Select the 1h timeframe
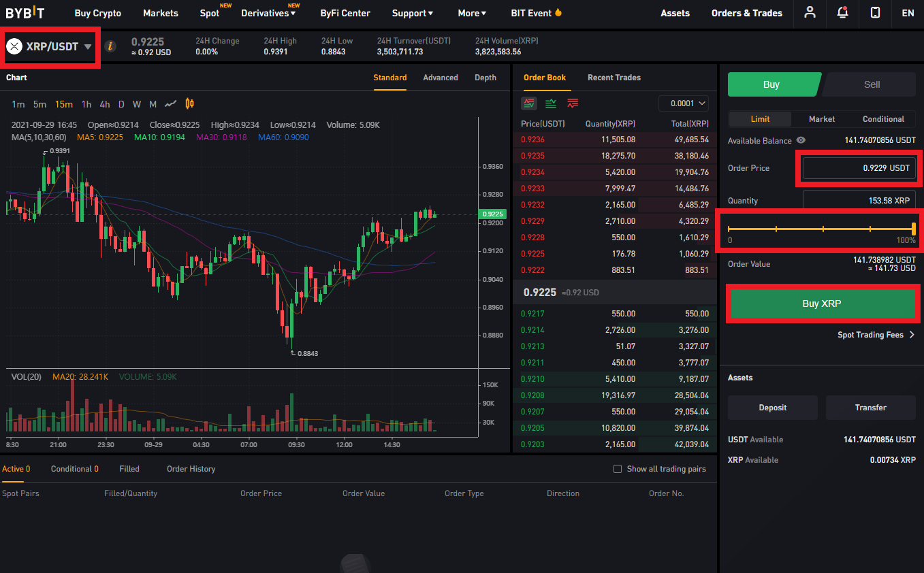Image resolution: width=924 pixels, height=573 pixels. pos(86,104)
